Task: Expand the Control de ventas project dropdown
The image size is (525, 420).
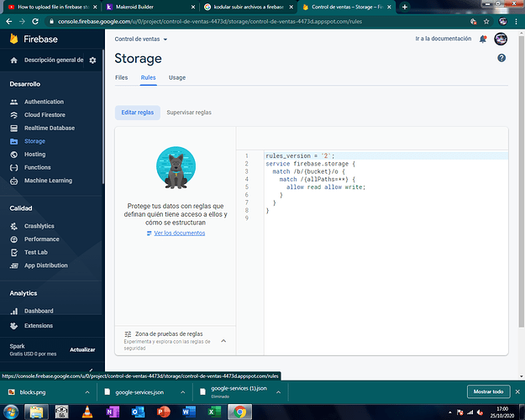Action: (141, 39)
